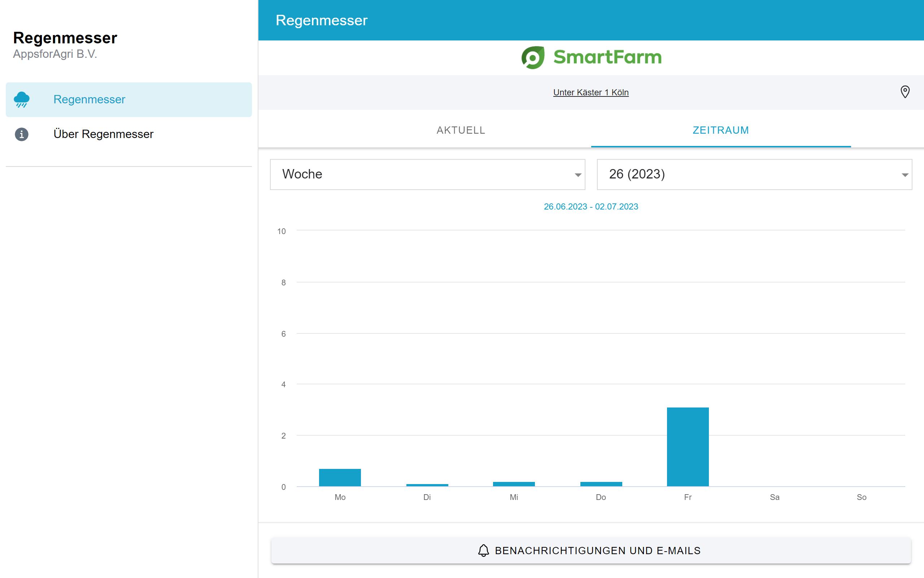Click the Mo axis label
This screenshot has height=578, width=924.
[340, 497]
